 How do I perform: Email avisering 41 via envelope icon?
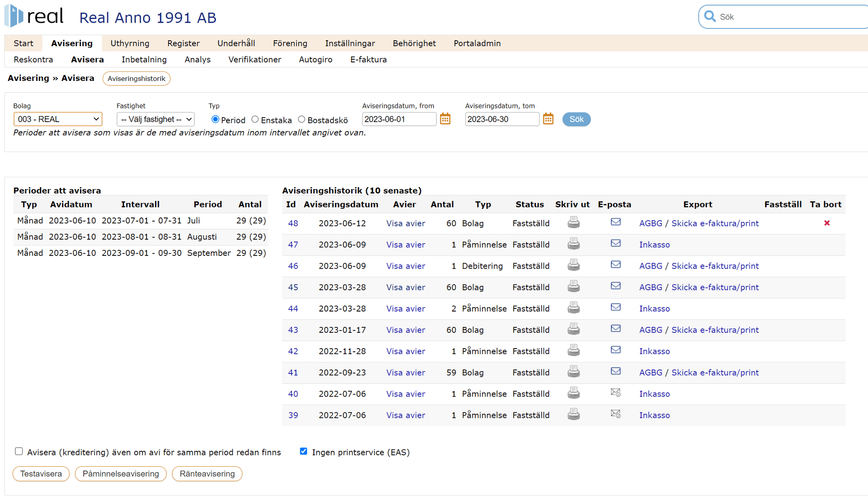click(615, 371)
